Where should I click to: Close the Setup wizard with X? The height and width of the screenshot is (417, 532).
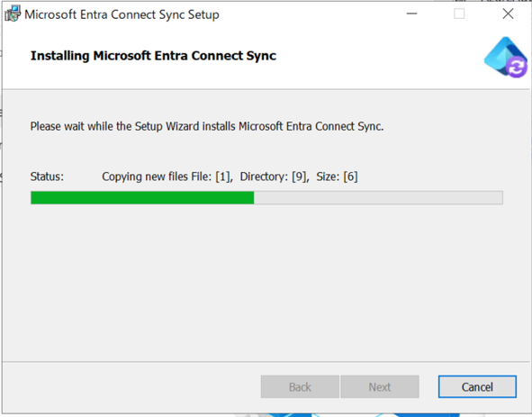[508, 14]
